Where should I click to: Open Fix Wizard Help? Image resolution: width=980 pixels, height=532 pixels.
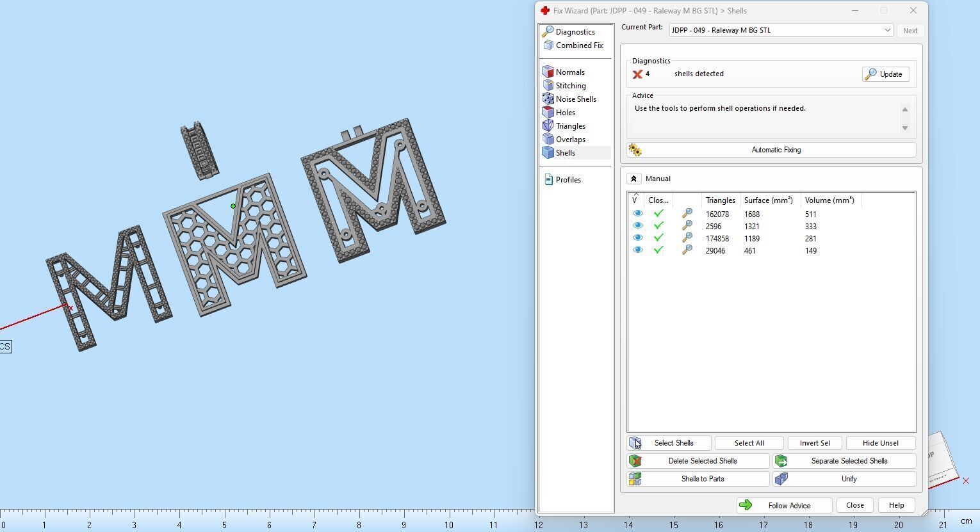click(896, 506)
